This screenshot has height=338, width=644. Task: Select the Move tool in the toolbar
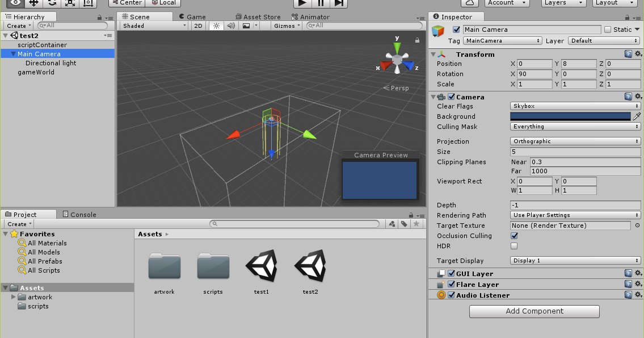[x=33, y=3]
